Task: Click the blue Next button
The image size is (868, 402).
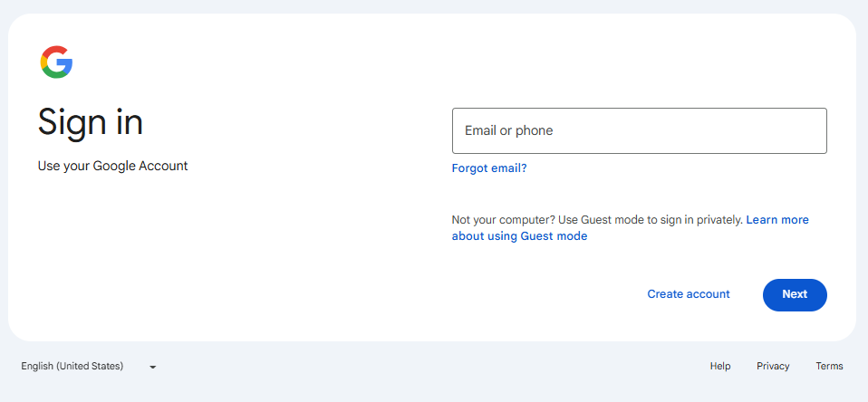Action: 795,295
